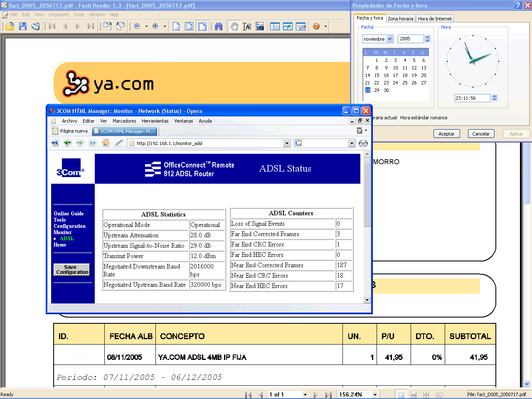Open Home link in router sidebar

pyautogui.click(x=60, y=245)
